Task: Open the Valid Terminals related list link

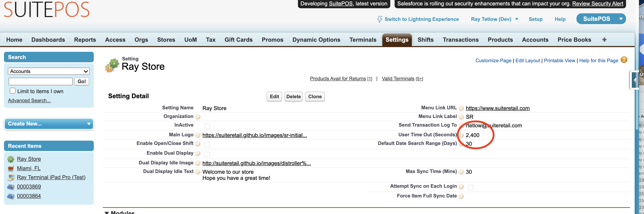Action: [x=398, y=79]
